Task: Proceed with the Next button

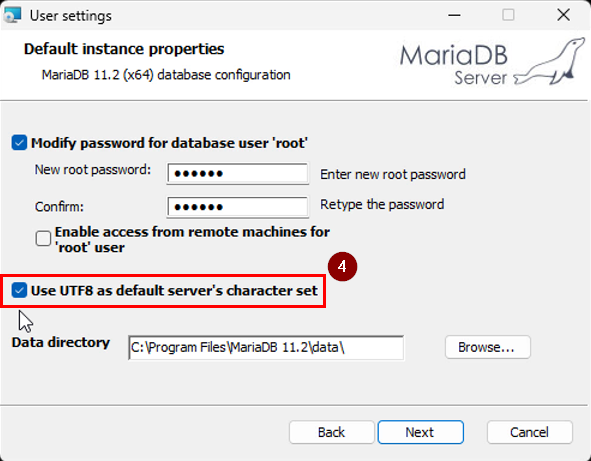Action: coord(420,432)
